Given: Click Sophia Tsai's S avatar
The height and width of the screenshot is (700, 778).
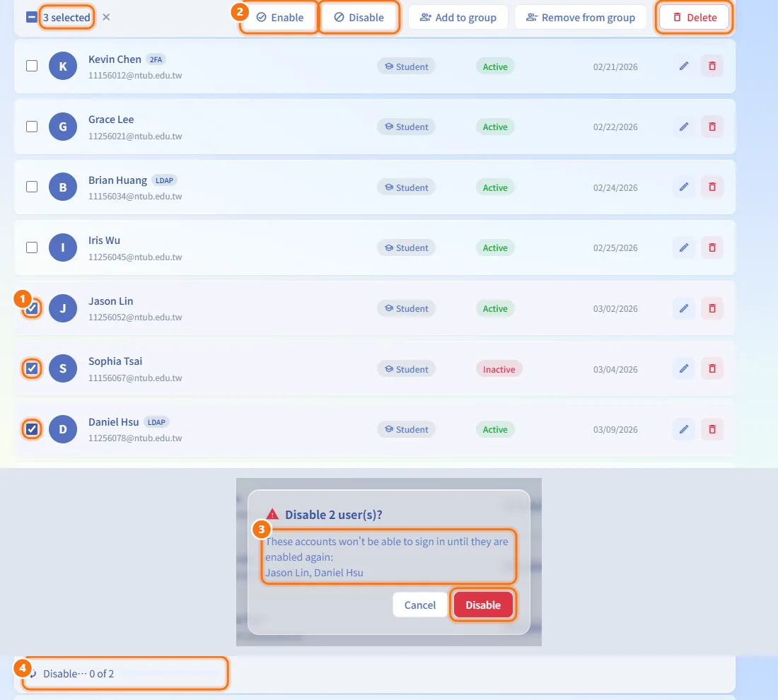Looking at the screenshot, I should tap(63, 368).
